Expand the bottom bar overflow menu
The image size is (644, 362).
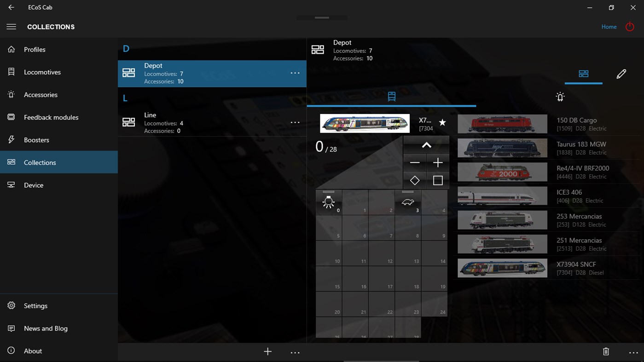point(295,351)
